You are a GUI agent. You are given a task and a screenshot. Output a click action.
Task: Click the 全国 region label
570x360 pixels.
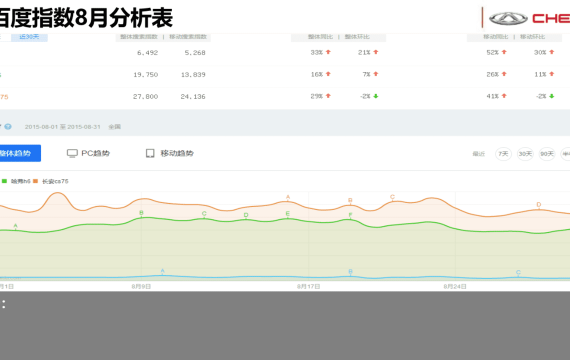115,127
